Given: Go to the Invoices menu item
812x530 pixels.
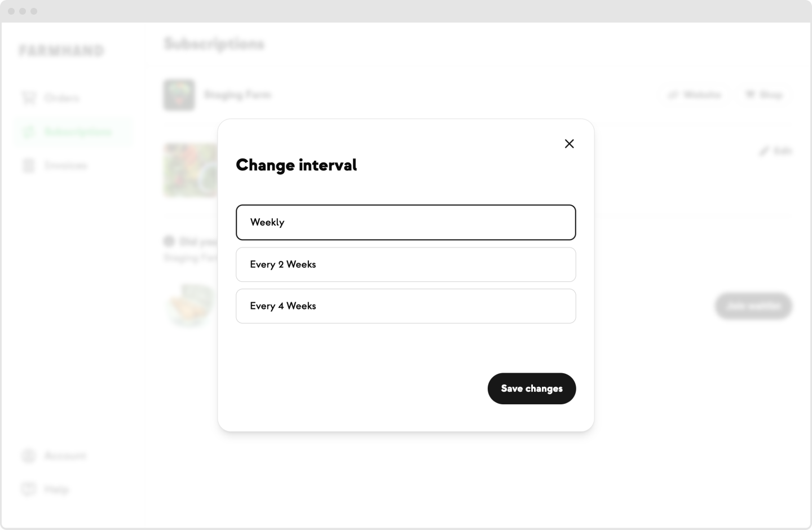Looking at the screenshot, I should (x=66, y=165).
